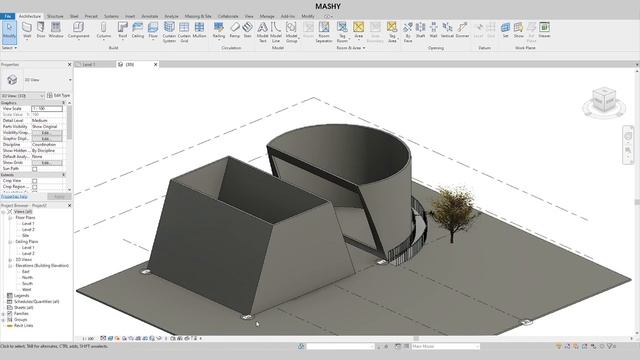Screen dimensions: 640x360
Task: Collapse the Floor Plans tree node
Action: (10, 218)
